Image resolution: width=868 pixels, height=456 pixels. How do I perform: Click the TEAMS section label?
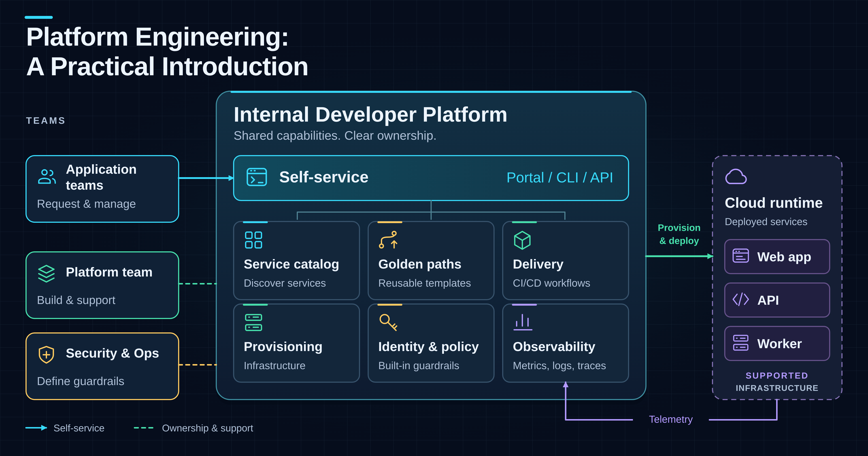[x=46, y=121]
